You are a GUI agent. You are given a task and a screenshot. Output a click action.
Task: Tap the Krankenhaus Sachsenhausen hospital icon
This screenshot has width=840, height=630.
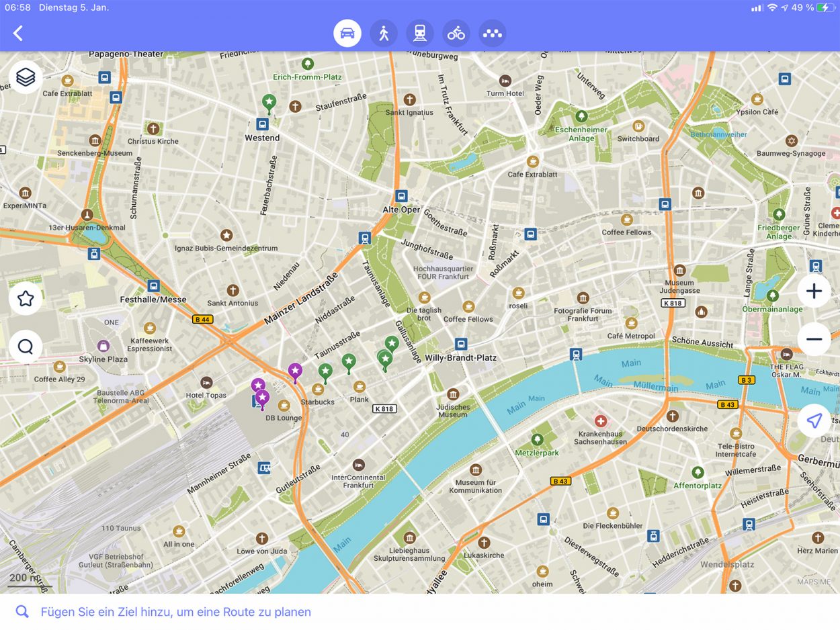(x=601, y=421)
